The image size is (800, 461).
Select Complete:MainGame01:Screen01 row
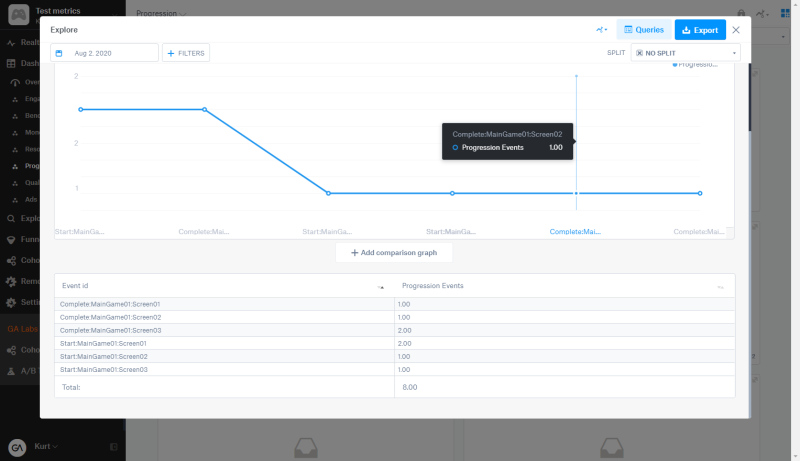(394, 304)
